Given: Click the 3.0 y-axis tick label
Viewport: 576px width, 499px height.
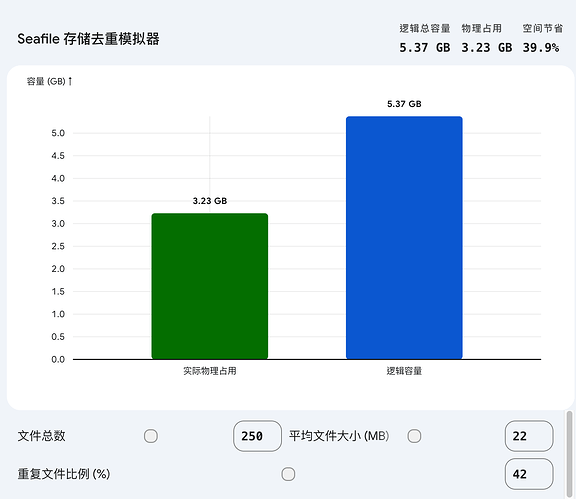Looking at the screenshot, I should click(x=58, y=223).
